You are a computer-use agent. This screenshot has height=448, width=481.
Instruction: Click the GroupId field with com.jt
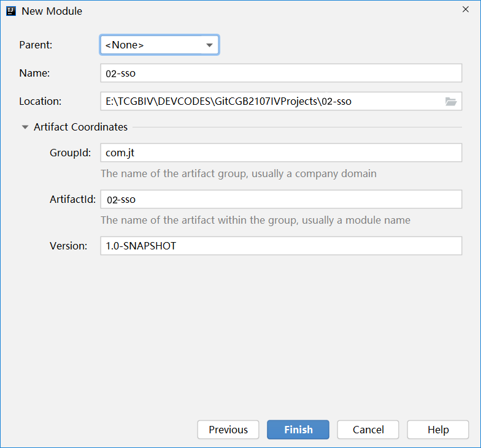[x=281, y=153]
